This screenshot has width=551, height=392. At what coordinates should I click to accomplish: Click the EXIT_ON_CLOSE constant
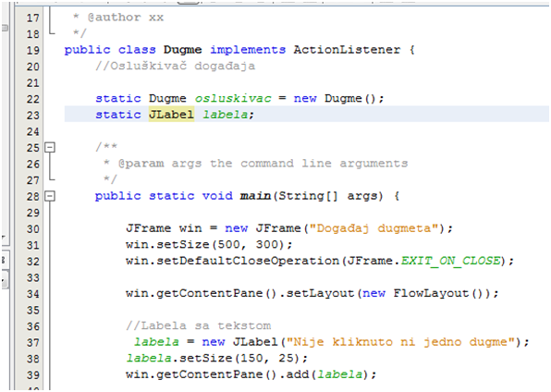(x=450, y=261)
